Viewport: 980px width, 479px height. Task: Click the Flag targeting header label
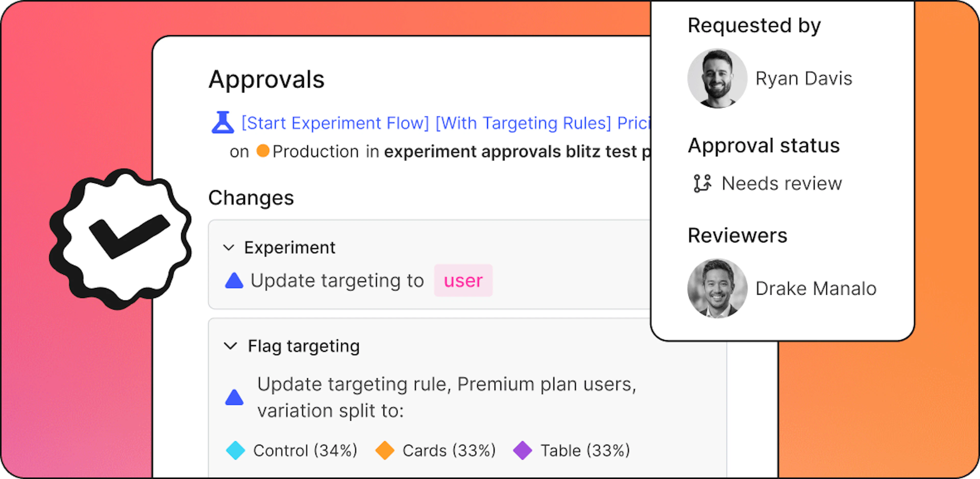coord(304,346)
